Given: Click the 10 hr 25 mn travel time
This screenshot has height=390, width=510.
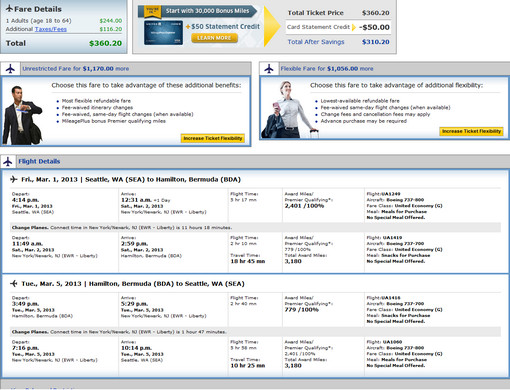Looking at the screenshot, I should click(x=248, y=366).
